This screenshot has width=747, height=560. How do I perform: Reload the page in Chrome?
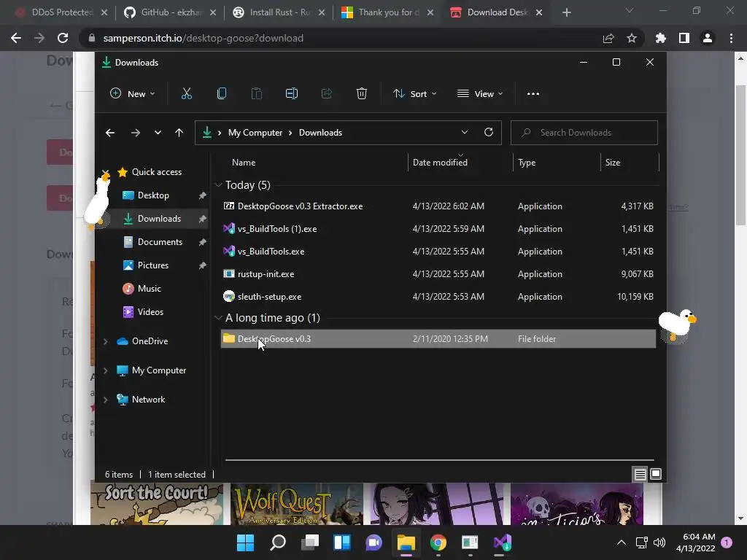(63, 38)
